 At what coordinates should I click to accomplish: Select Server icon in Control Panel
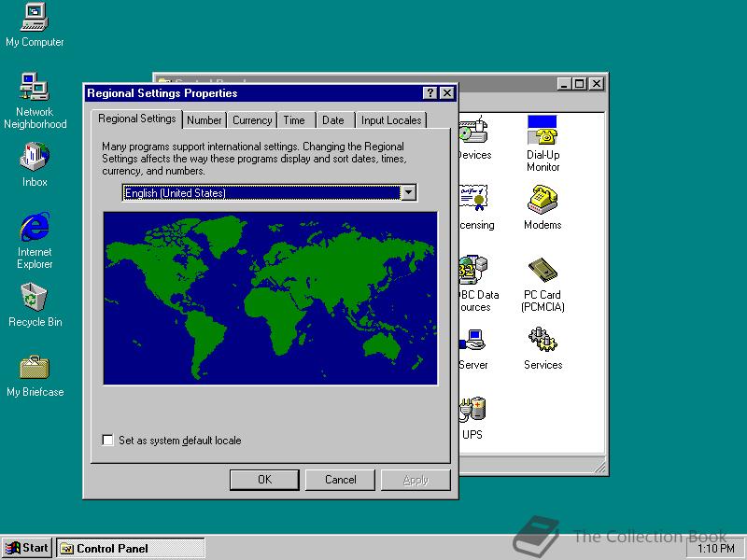click(x=473, y=348)
